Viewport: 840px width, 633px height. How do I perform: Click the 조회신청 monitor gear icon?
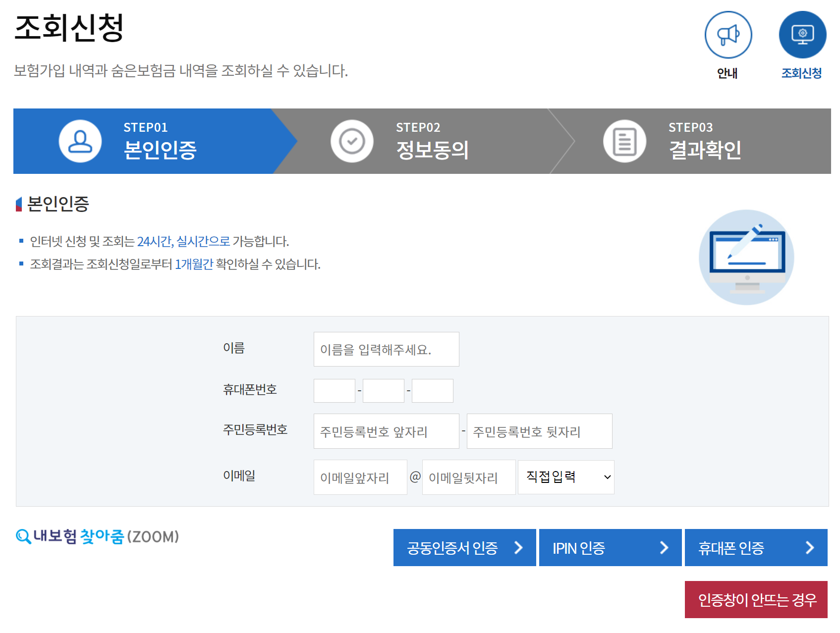click(x=803, y=35)
